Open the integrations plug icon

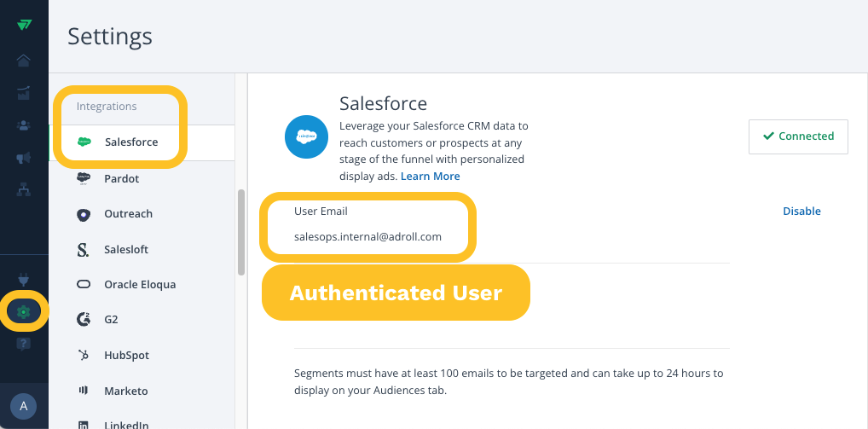tap(24, 280)
